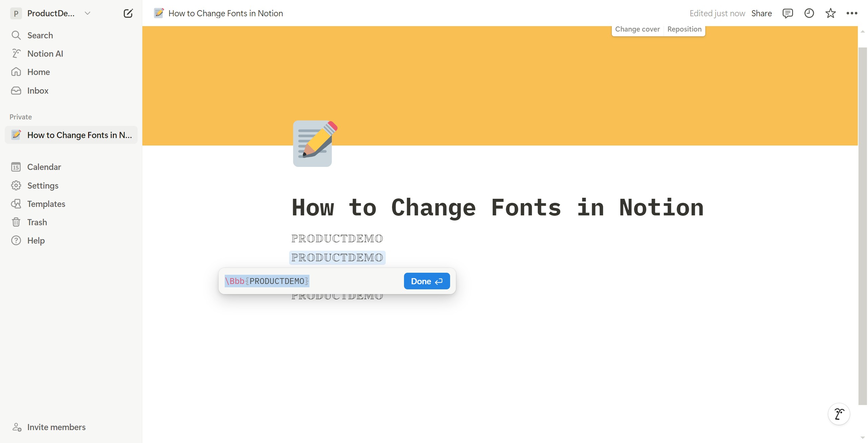
Task: Click the memo icon in the breadcrumb
Action: pyautogui.click(x=159, y=13)
